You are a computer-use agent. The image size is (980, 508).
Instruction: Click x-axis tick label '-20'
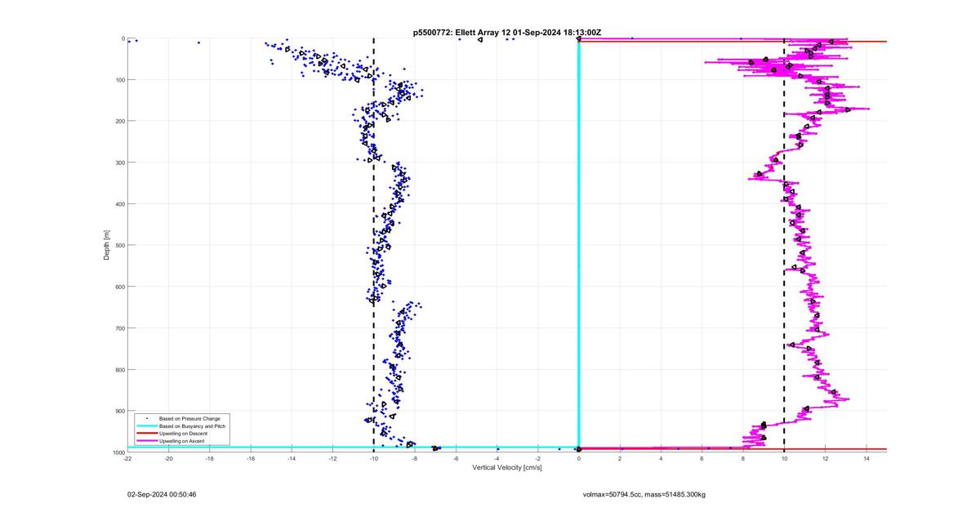click(x=169, y=458)
